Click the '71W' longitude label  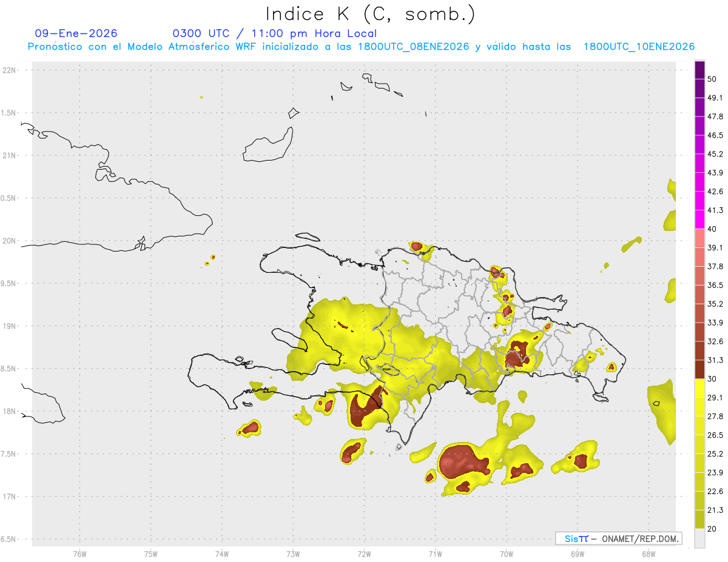pos(435,554)
